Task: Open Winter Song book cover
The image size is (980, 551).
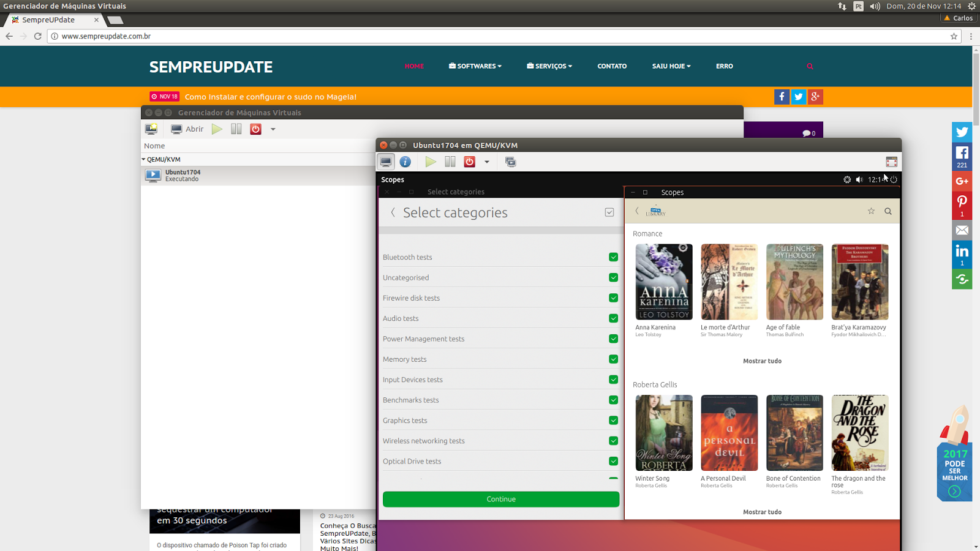Action: pyautogui.click(x=664, y=433)
